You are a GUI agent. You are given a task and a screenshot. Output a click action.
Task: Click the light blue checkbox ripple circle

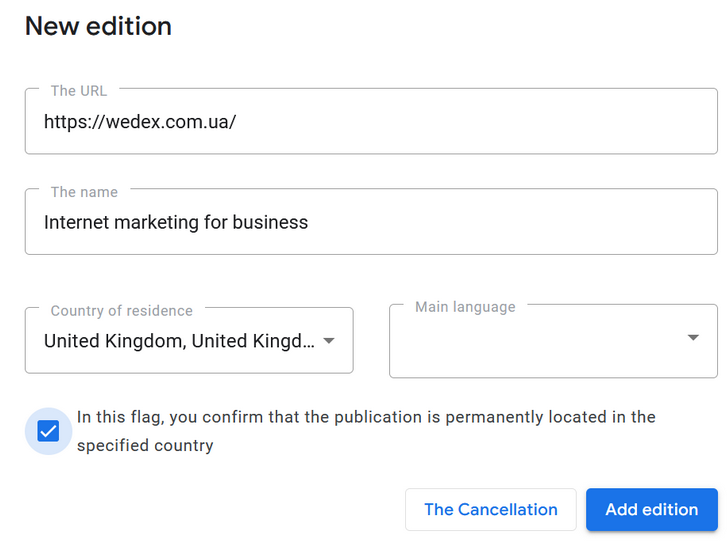[x=48, y=431]
